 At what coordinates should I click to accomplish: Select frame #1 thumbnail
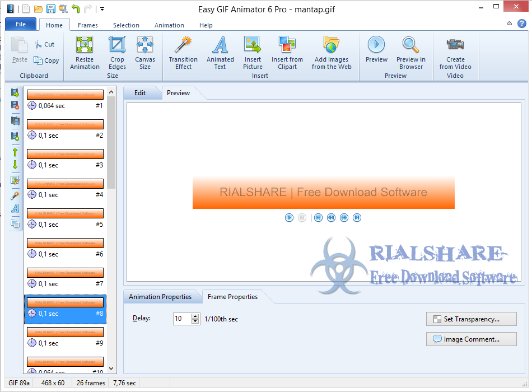[x=65, y=94]
